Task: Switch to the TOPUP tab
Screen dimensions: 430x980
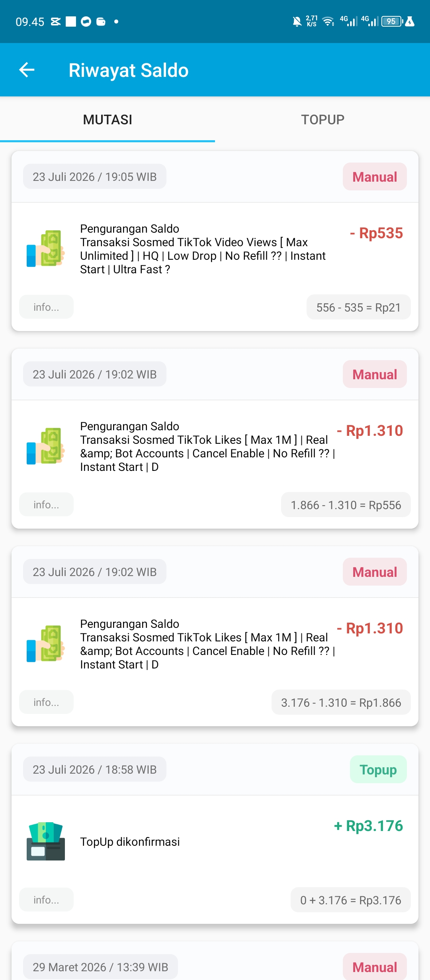Action: [322, 120]
